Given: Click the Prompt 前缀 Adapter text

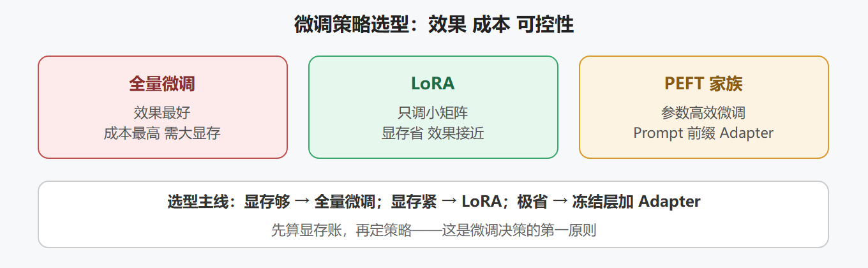Looking at the screenshot, I should pos(703,133).
